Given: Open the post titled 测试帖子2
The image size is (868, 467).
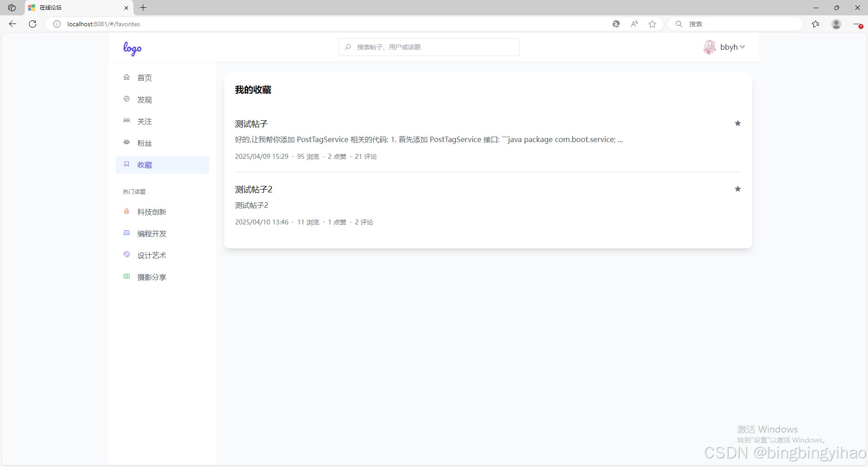Looking at the screenshot, I should 254,190.
